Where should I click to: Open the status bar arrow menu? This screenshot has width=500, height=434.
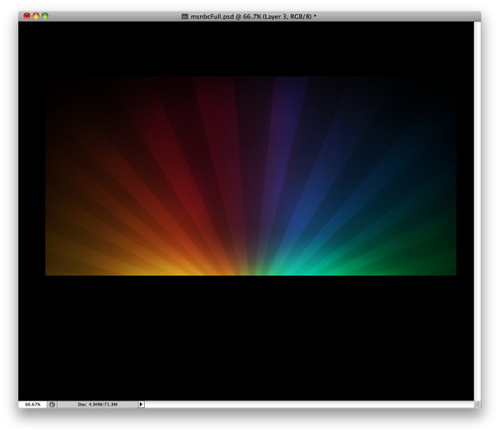tap(141, 404)
